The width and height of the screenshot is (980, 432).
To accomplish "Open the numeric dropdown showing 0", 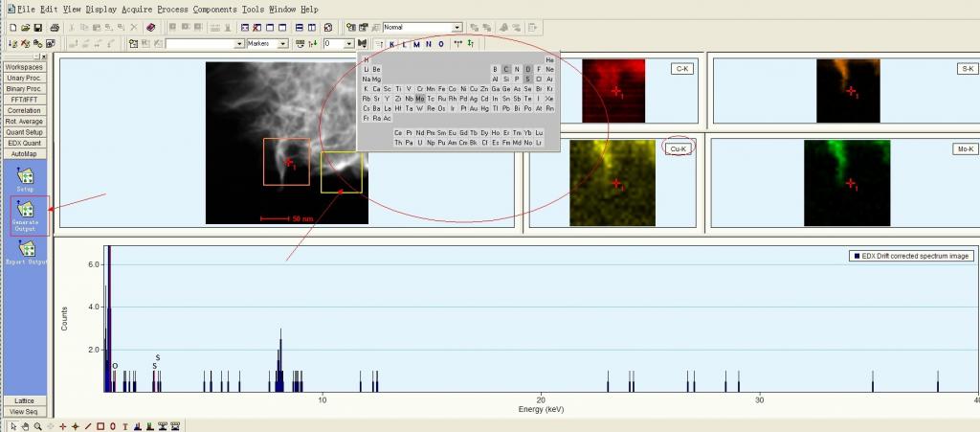I will tap(349, 44).
